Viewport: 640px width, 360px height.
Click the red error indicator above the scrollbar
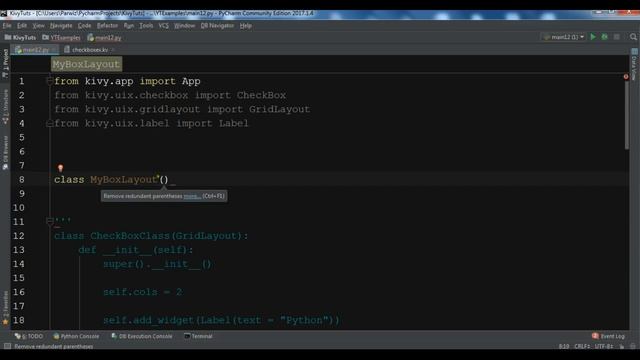(x=626, y=77)
